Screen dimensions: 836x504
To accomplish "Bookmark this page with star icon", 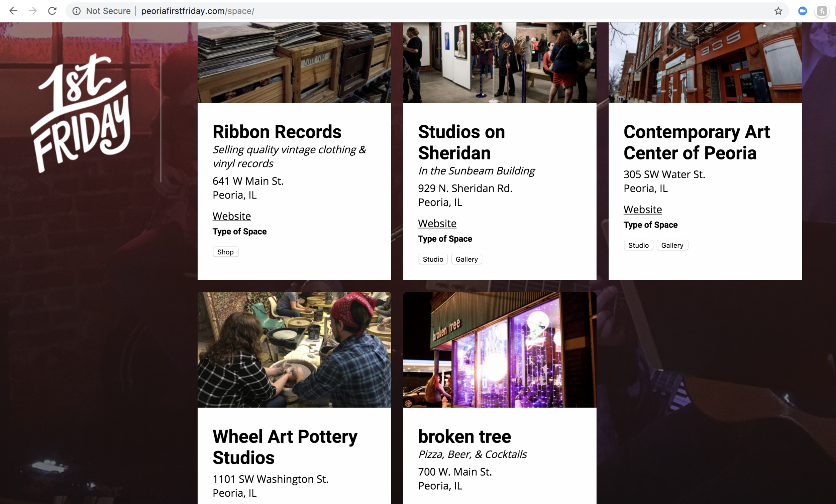I will click(x=778, y=11).
